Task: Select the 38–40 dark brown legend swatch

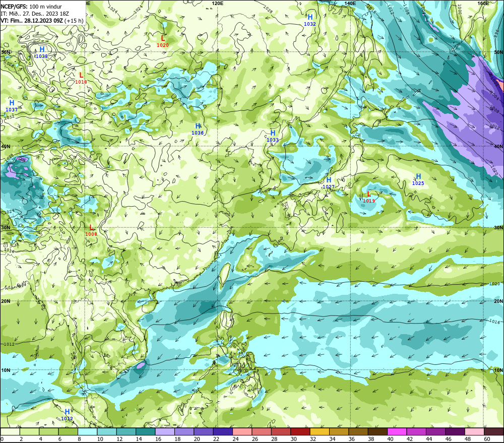Action: click(x=377, y=431)
